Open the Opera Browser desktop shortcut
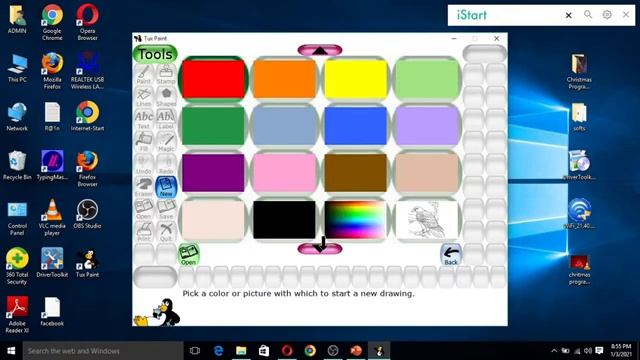This screenshot has width=640, height=360. pos(87,22)
